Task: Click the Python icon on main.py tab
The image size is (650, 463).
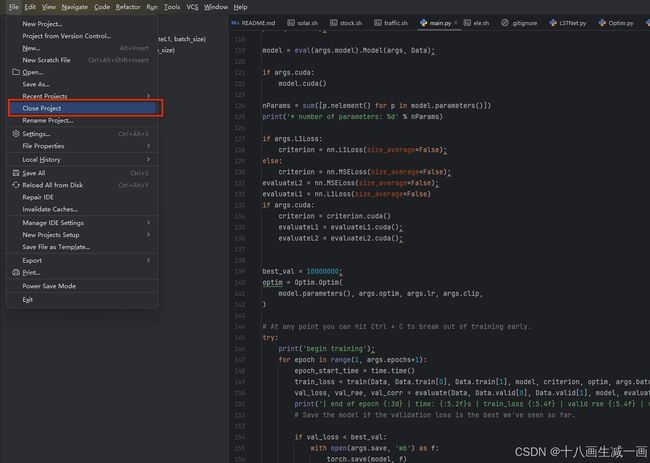Action: [x=423, y=23]
